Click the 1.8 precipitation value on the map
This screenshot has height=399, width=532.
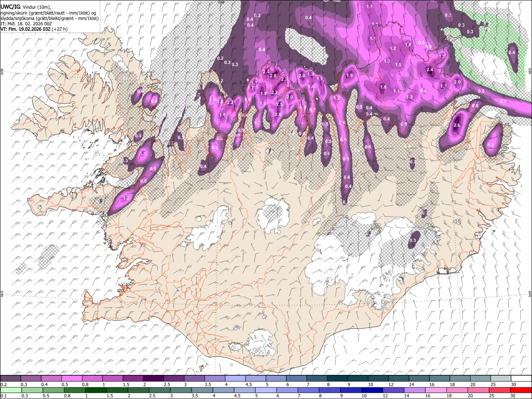coord(383,87)
